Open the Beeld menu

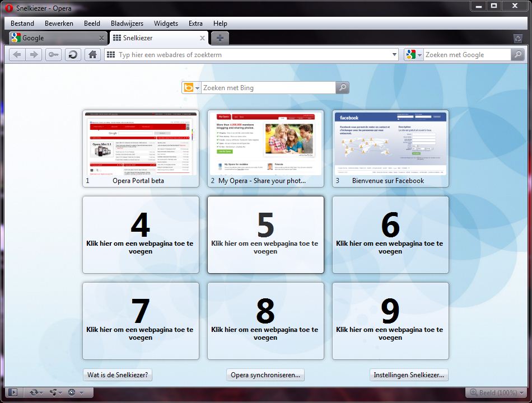coord(92,24)
